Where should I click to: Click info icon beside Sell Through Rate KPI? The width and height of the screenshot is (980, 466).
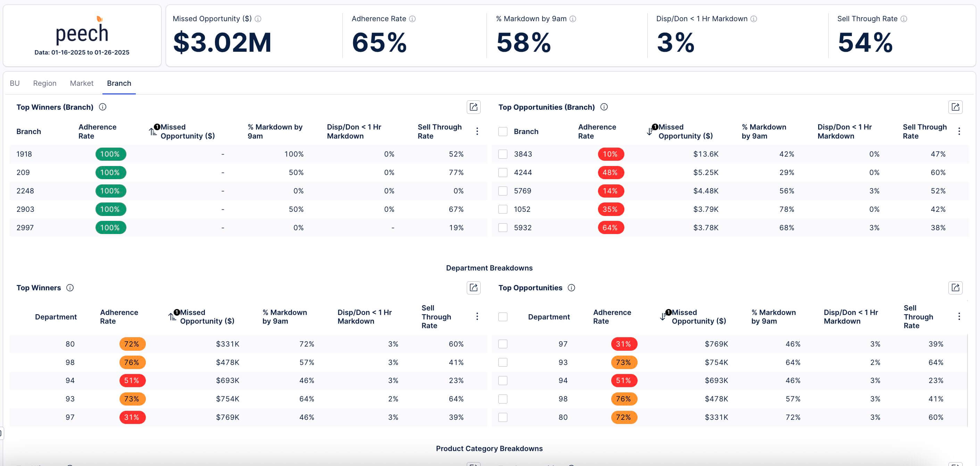(904, 19)
